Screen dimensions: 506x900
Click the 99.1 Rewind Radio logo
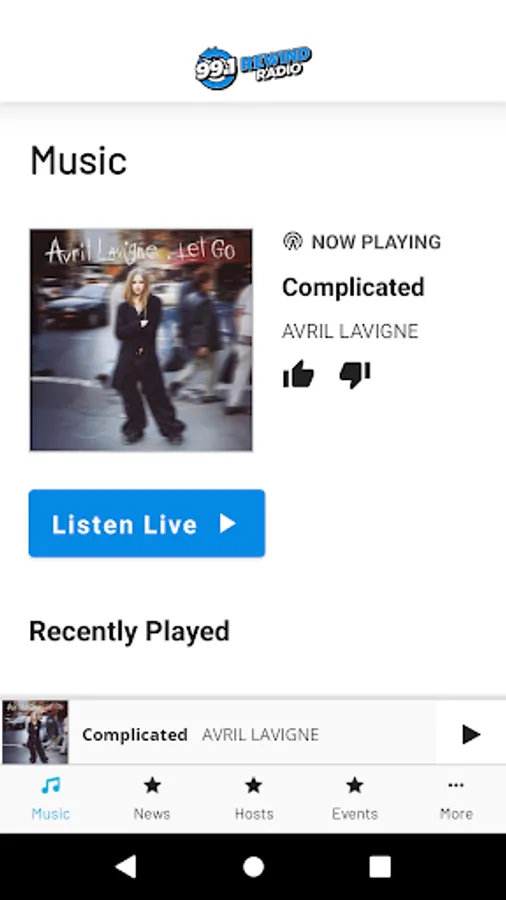253,68
